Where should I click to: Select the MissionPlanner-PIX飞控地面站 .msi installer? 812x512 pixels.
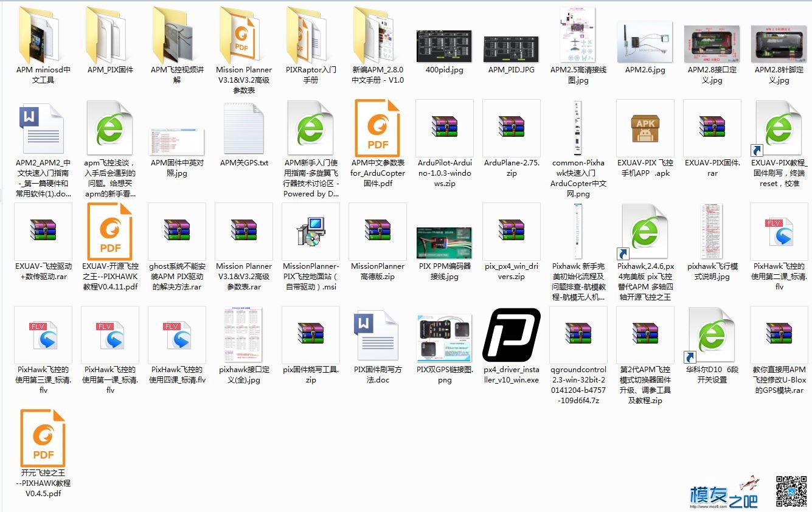(x=311, y=232)
